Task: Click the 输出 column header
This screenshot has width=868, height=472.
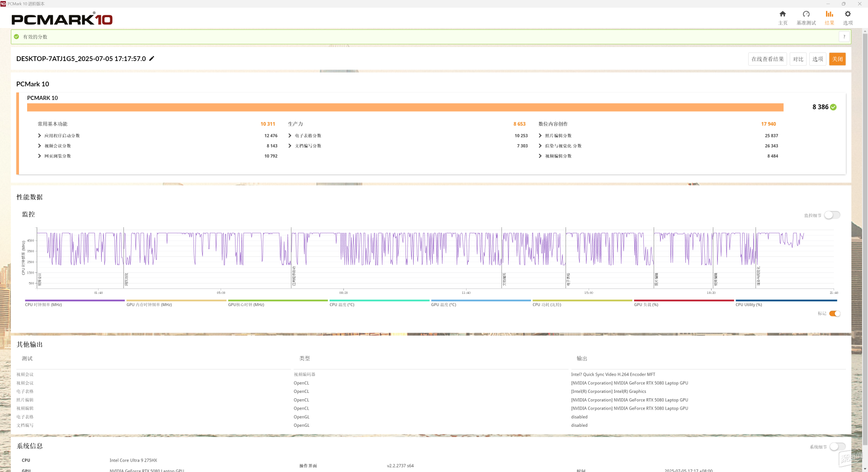Action: [582, 359]
